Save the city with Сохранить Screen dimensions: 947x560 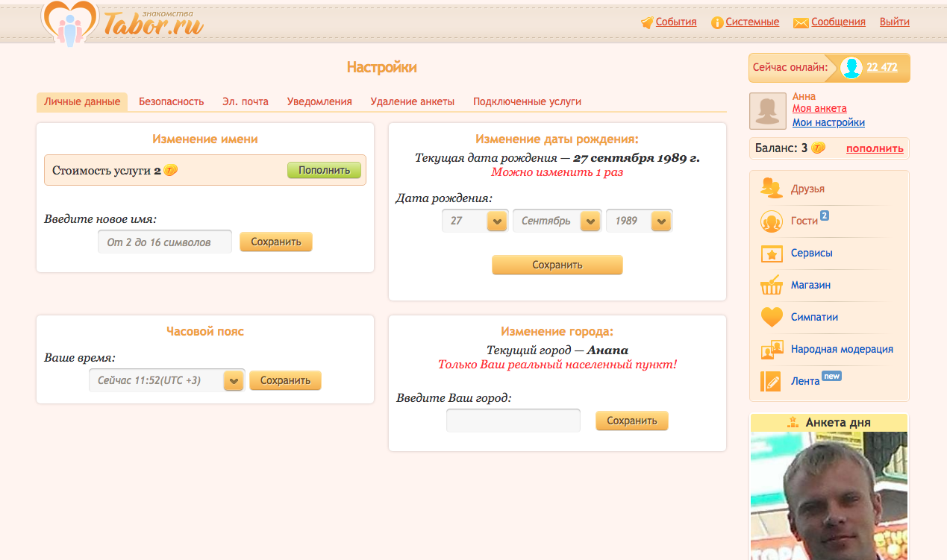[x=631, y=421]
